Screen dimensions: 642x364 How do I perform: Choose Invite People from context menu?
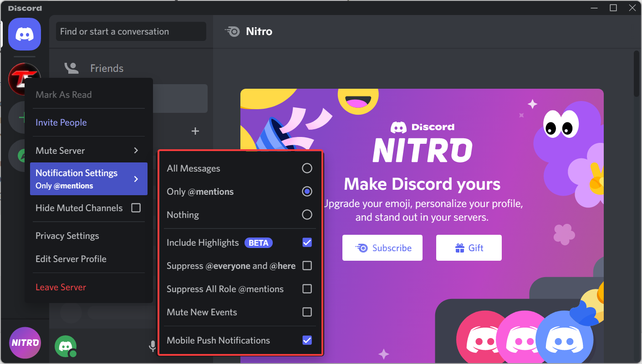(89, 122)
